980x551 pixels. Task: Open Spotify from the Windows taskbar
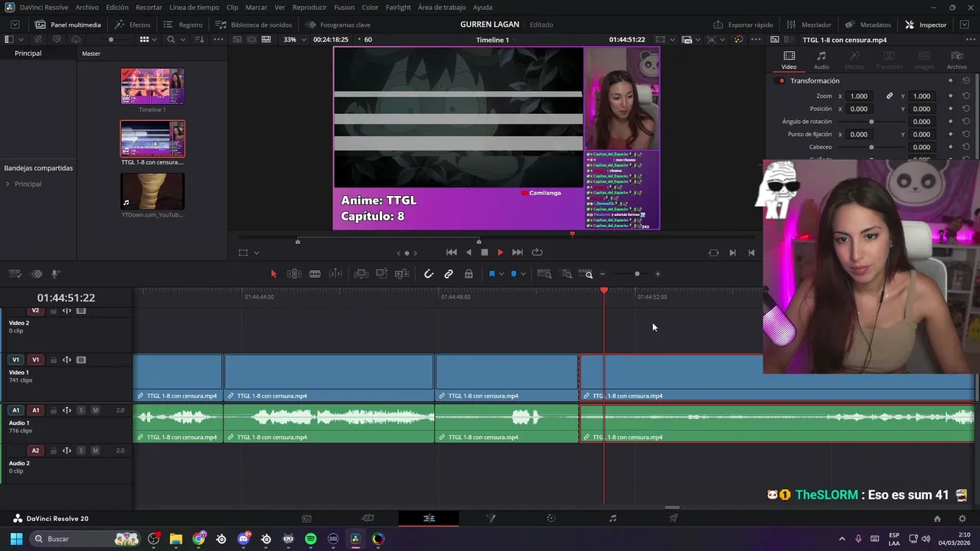(311, 539)
